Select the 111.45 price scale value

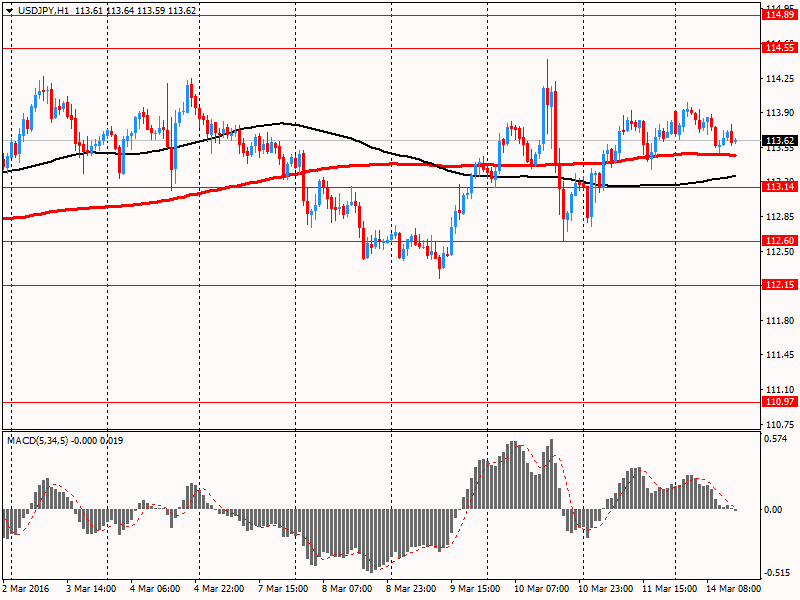coord(780,355)
